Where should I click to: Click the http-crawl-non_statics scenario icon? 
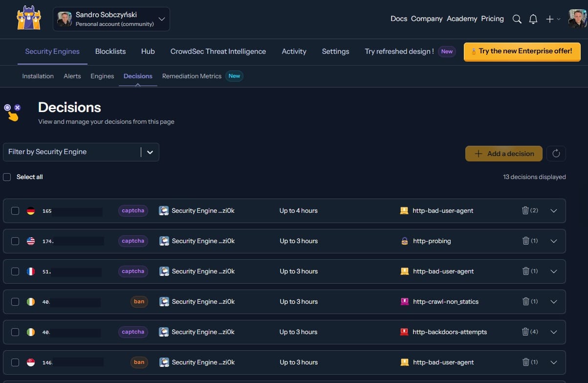pyautogui.click(x=404, y=302)
